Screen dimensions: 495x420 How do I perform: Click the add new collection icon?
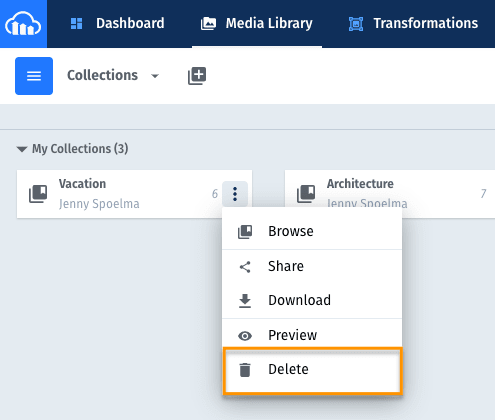pos(197,76)
